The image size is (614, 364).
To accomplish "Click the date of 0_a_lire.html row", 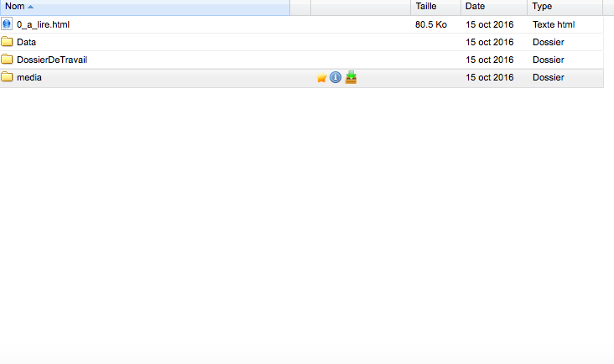I will [490, 24].
